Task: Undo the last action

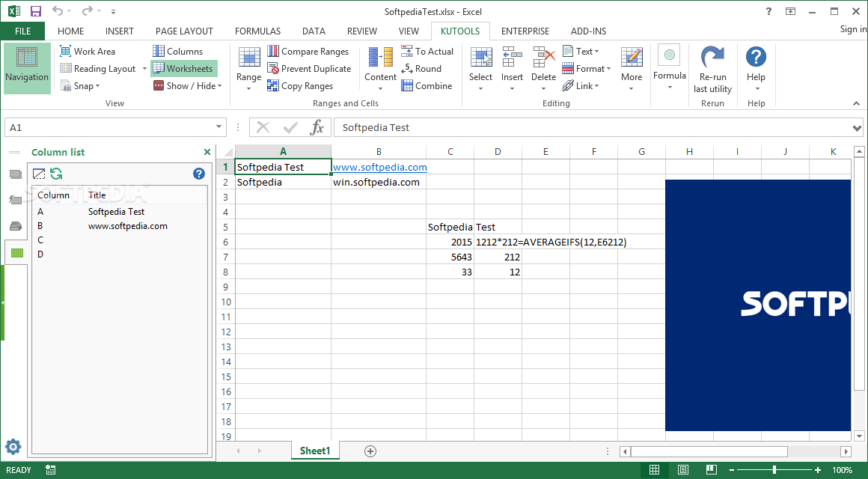Action: (58, 11)
